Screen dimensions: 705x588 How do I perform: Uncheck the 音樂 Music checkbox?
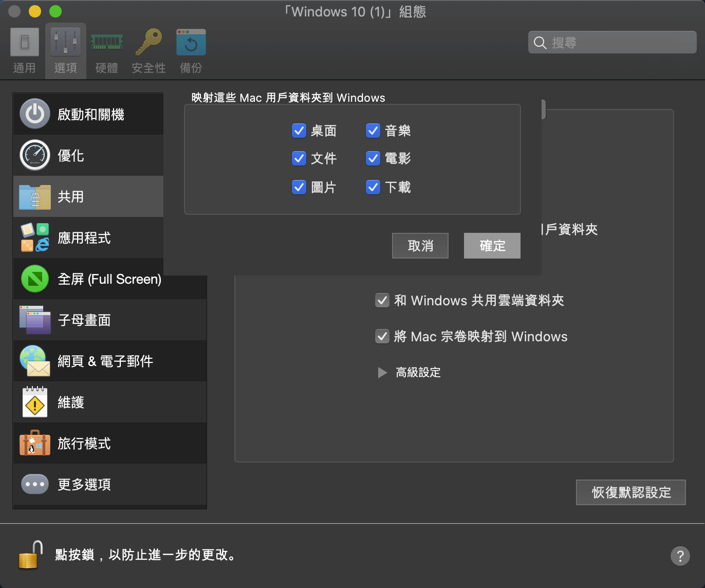click(373, 131)
